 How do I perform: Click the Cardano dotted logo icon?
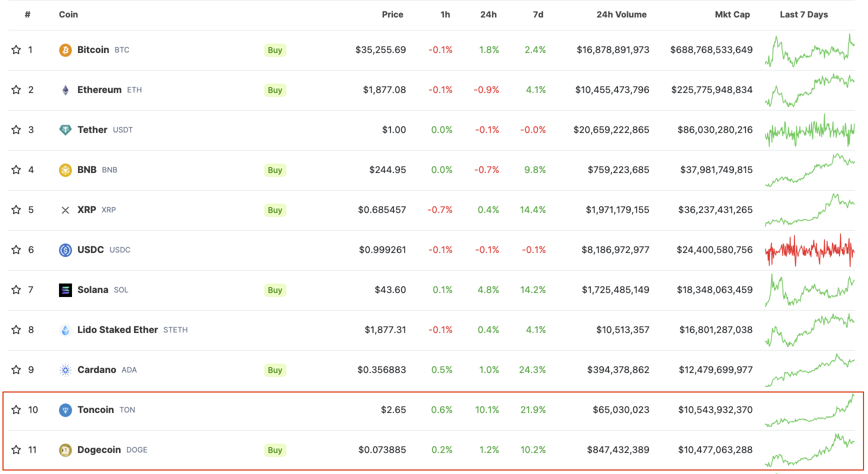tap(65, 370)
